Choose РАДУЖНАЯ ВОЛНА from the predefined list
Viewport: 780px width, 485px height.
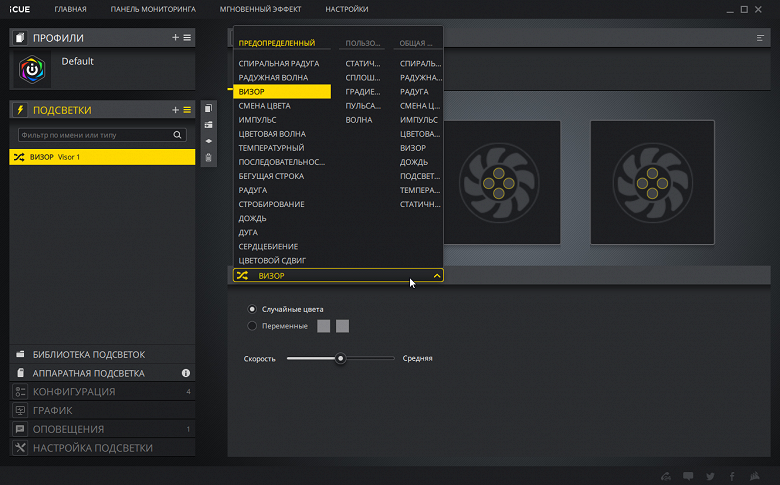(271, 77)
